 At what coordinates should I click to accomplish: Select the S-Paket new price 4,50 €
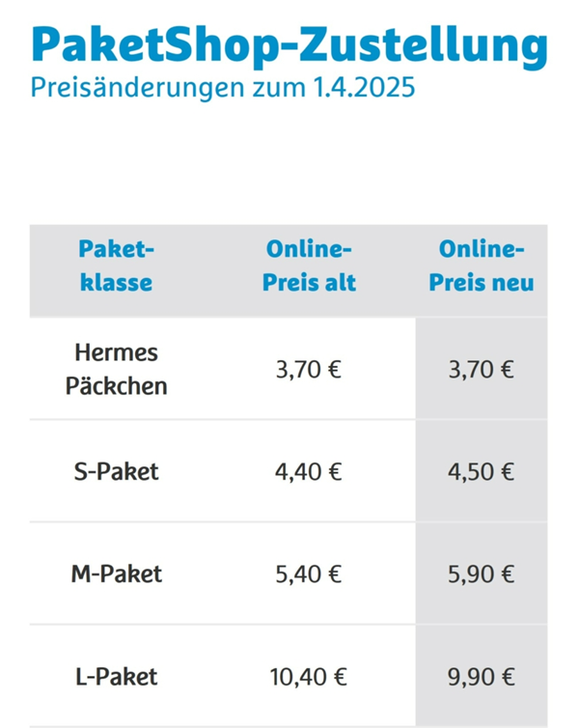(x=482, y=472)
